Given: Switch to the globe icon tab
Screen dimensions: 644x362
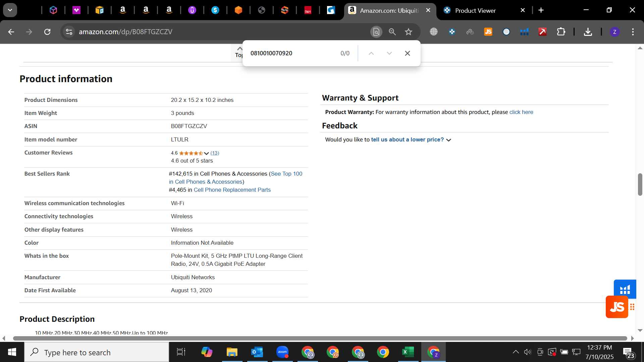Looking at the screenshot, I should 262,10.
